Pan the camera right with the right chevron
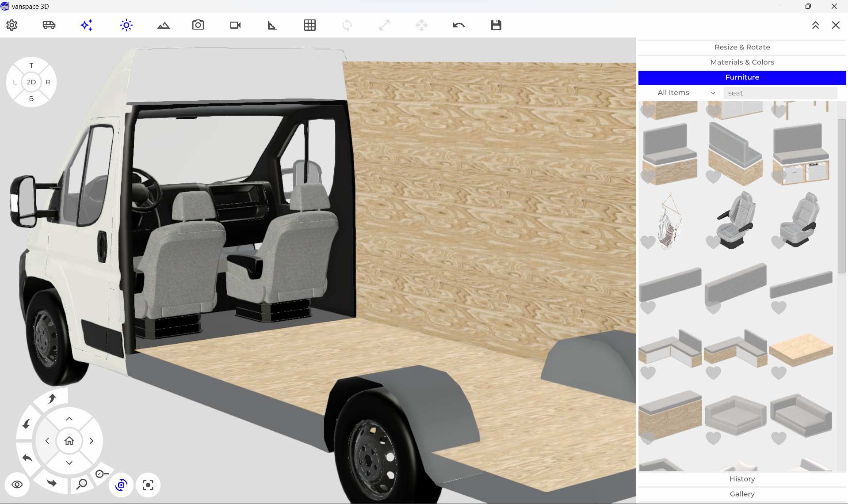The image size is (848, 504). (92, 441)
